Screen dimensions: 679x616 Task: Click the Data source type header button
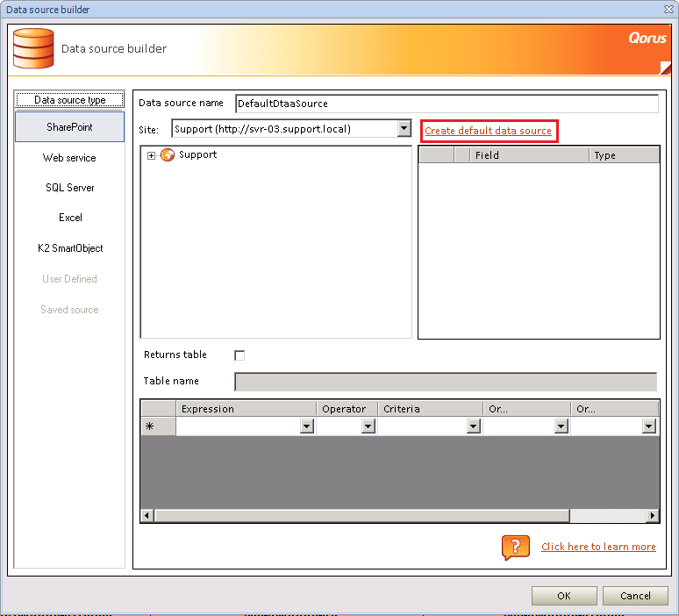(69, 100)
